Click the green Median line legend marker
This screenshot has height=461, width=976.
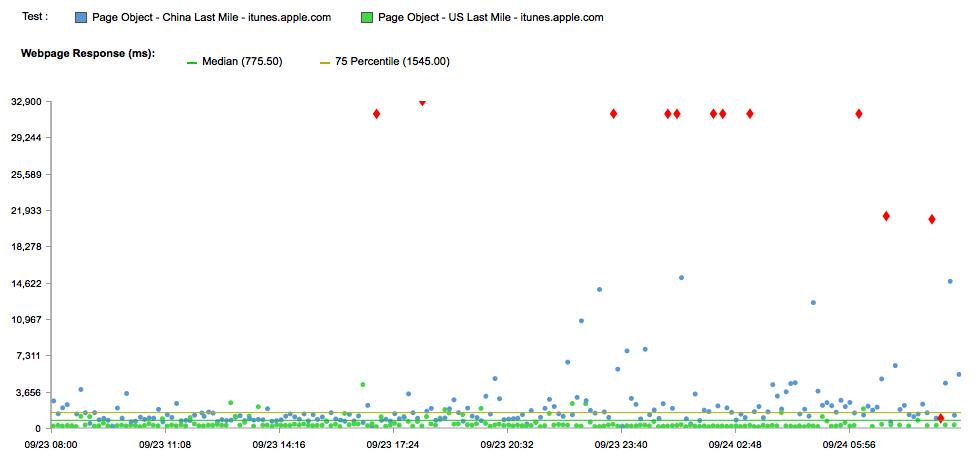coord(192,62)
